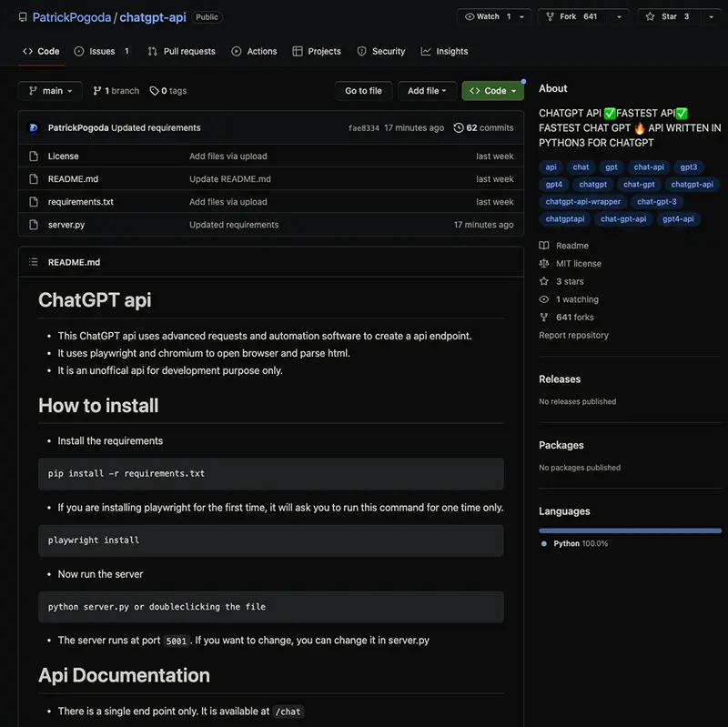The image size is (728, 727).
Task: Click the file icon beside server.py
Action: click(x=34, y=225)
